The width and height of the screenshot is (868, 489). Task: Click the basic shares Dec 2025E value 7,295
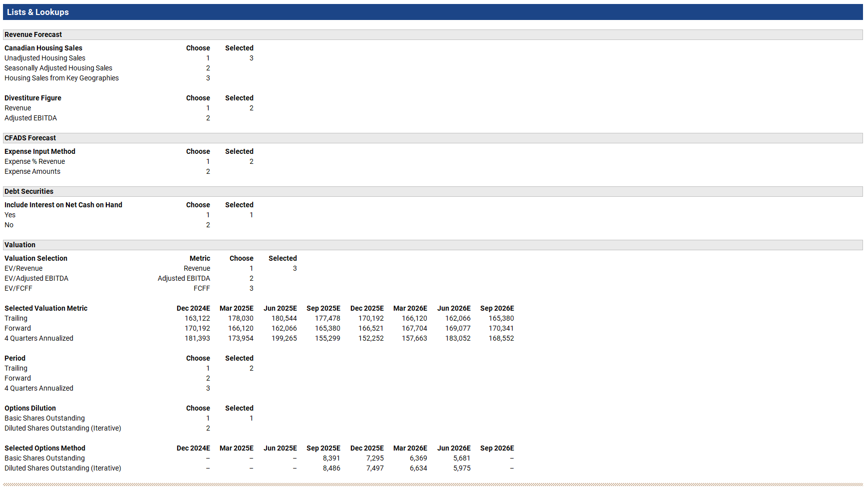pos(375,458)
